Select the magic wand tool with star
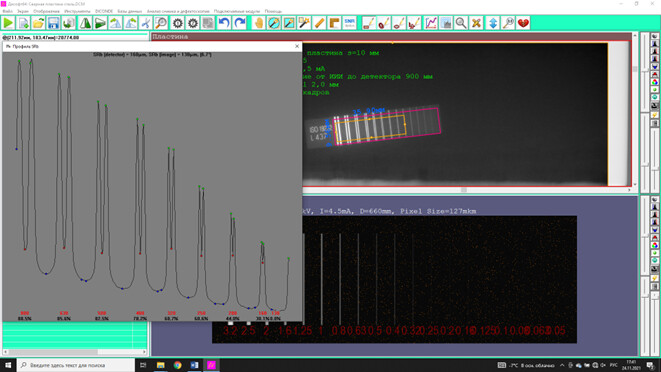Image resolution: width=661 pixels, height=372 pixels. [x=304, y=23]
